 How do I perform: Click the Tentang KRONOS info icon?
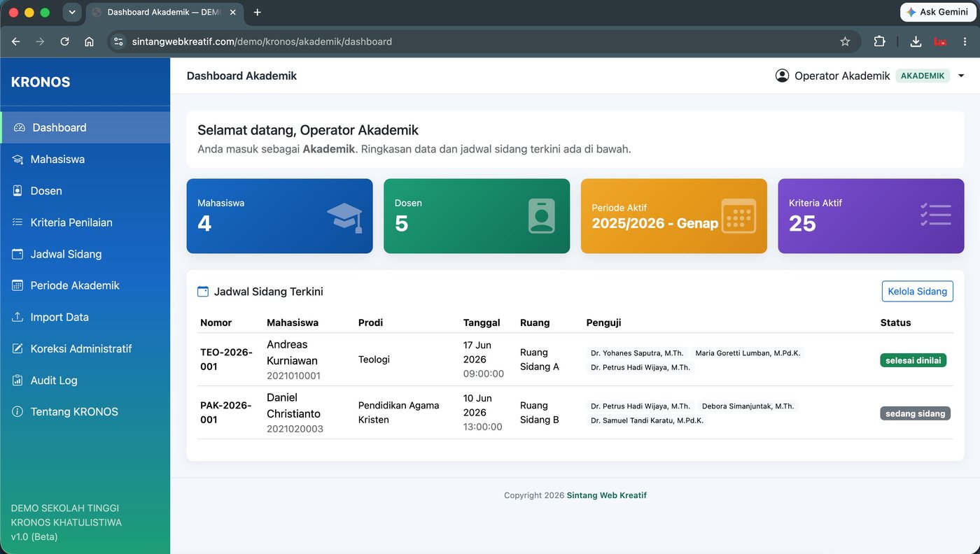tap(17, 412)
